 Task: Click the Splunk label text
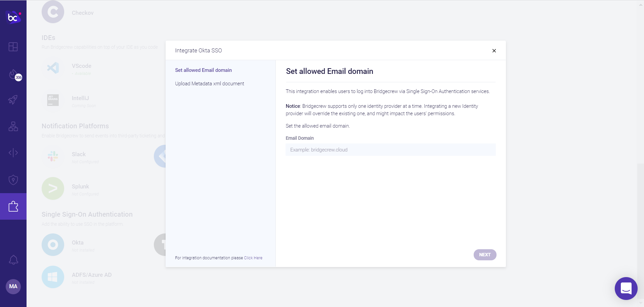pos(80,186)
